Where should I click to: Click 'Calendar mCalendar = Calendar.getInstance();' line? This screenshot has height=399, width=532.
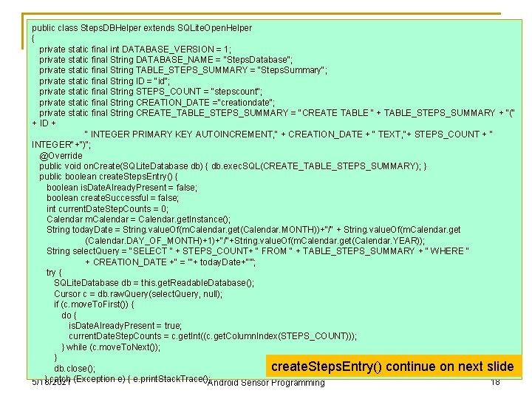139,219
